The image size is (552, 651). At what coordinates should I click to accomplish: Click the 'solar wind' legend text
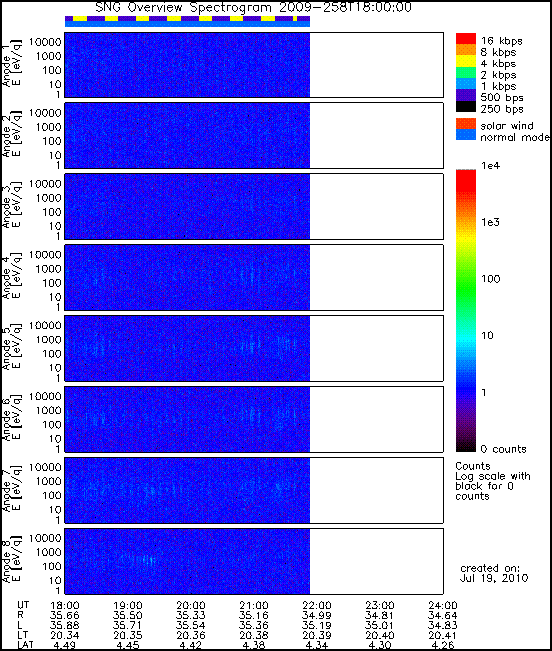tap(507, 126)
